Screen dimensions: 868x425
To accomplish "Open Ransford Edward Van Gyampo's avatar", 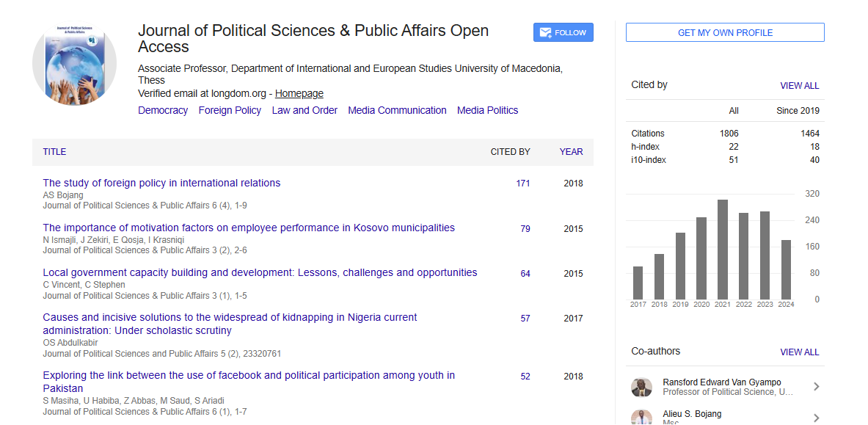I will [x=641, y=388].
